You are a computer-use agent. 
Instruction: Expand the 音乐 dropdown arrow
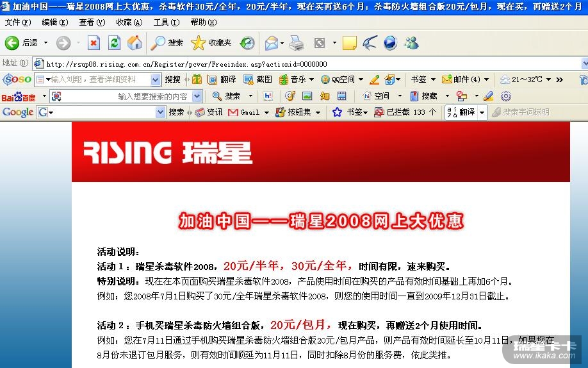[311, 79]
